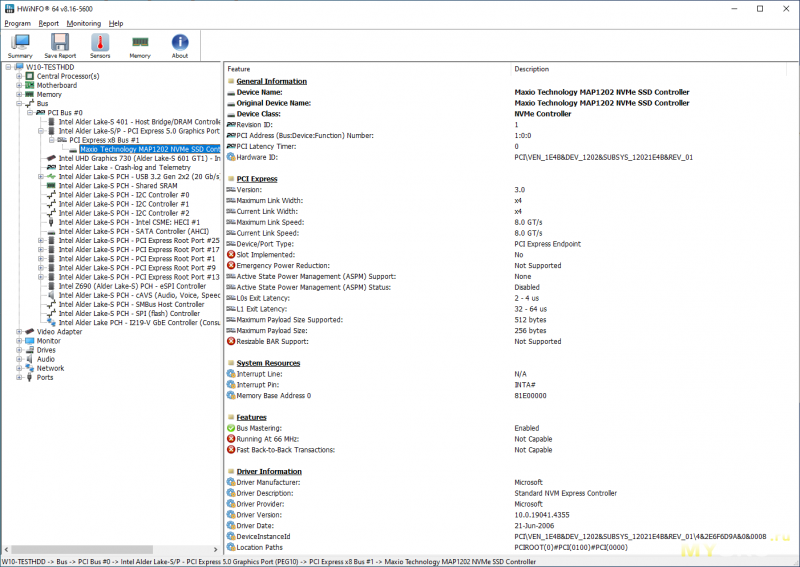Click the HWiNFO app icon in title bar
Screen dimensions: 800x567
pos(9,9)
